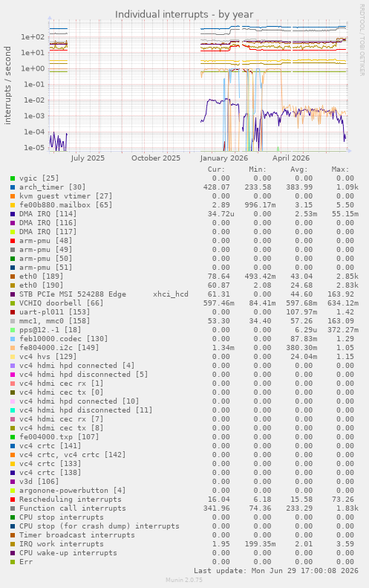
Task: Click the VCHIQ doorbell [66] olive swatch
Action: click(x=13, y=303)
